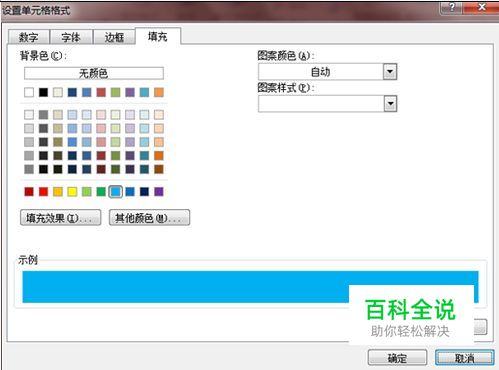Select medium blue swatch in standard colors row
This screenshot has width=499, height=370.
[x=130, y=192]
